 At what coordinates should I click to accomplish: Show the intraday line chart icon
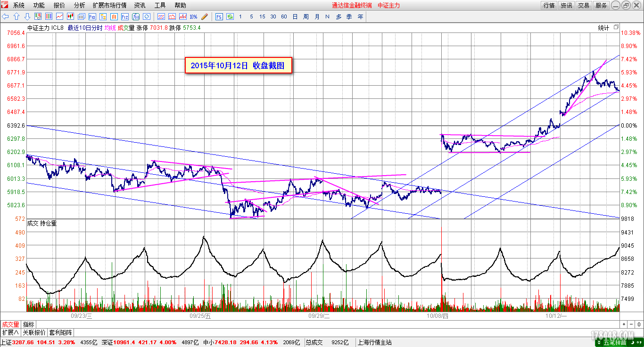click(x=60, y=16)
